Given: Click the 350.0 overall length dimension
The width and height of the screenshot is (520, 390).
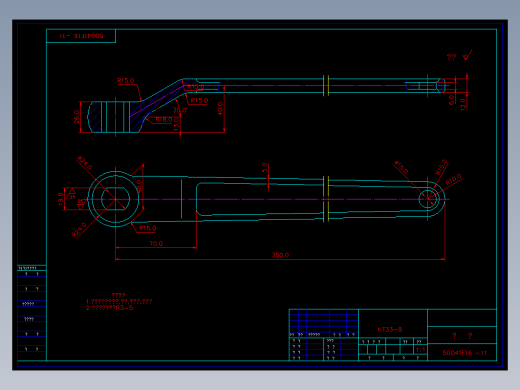Looking at the screenshot, I should (x=280, y=255).
